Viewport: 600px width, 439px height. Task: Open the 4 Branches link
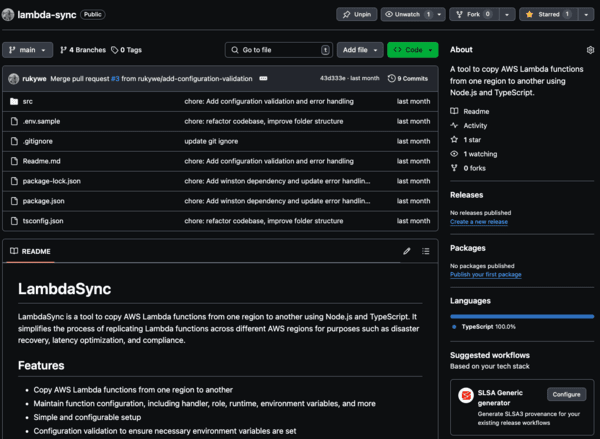pyautogui.click(x=83, y=50)
